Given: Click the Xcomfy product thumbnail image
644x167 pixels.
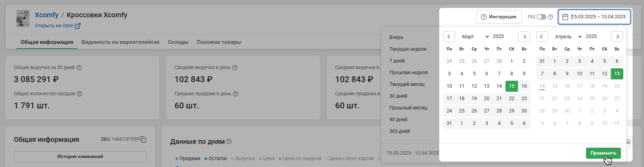Looking at the screenshot, I should (23, 18).
